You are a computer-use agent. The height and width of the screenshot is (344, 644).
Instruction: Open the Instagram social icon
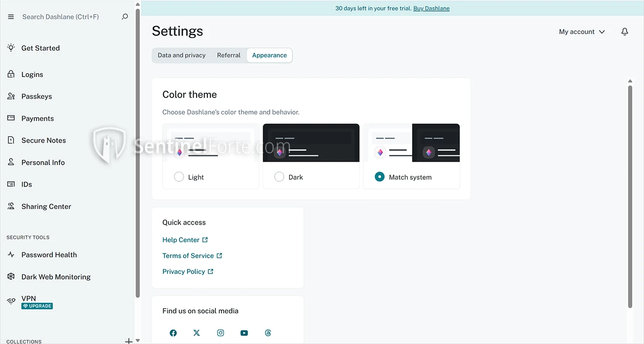coord(220,333)
